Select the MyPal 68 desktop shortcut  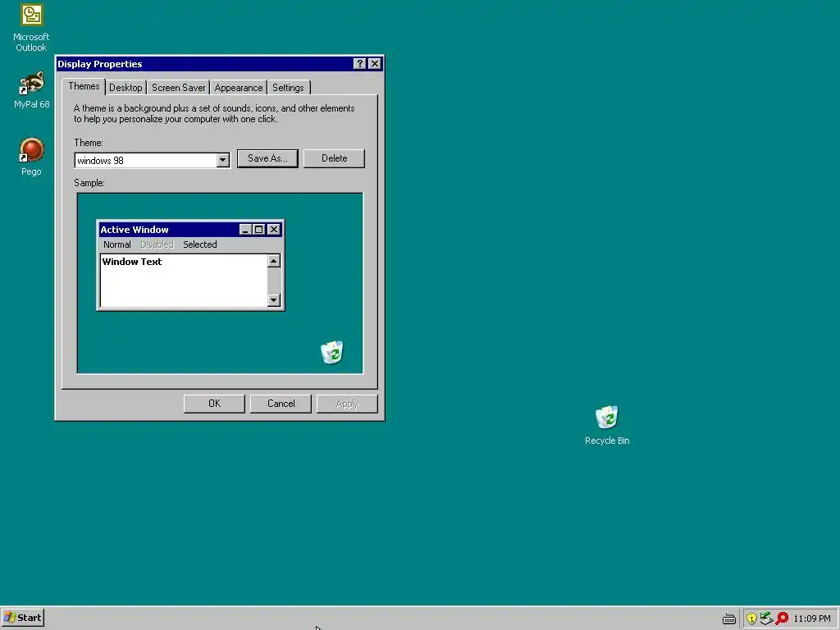(x=31, y=90)
